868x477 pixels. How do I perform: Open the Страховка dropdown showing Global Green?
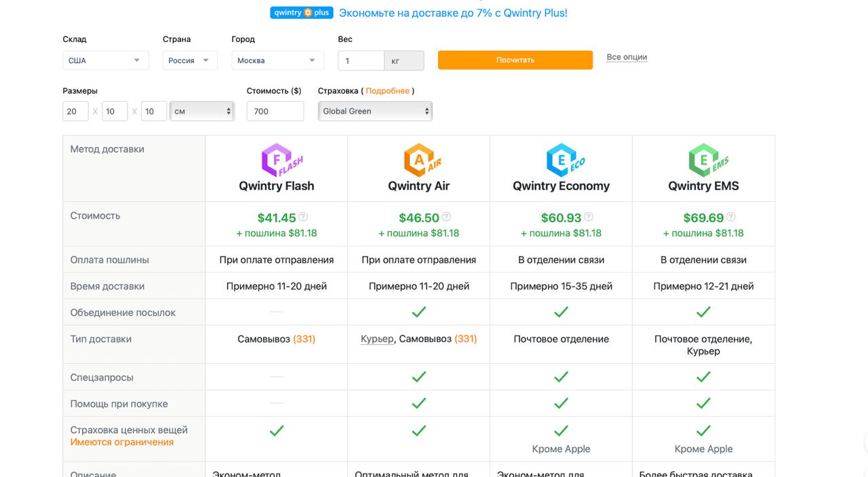tap(375, 111)
